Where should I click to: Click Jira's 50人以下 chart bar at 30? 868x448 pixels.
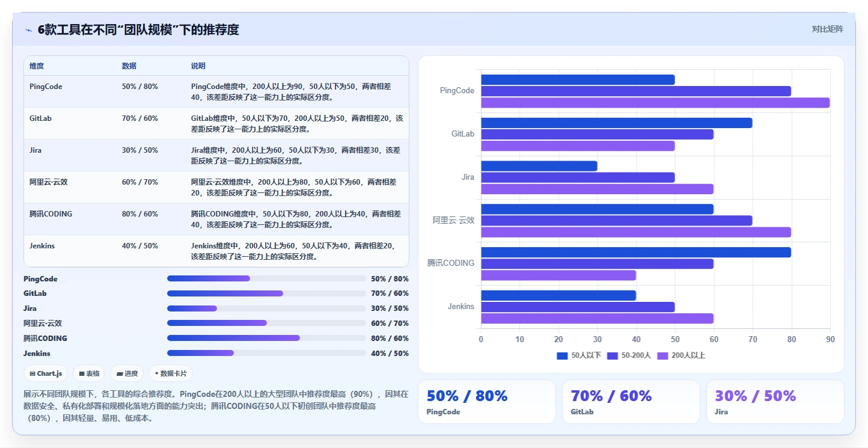[539, 166]
